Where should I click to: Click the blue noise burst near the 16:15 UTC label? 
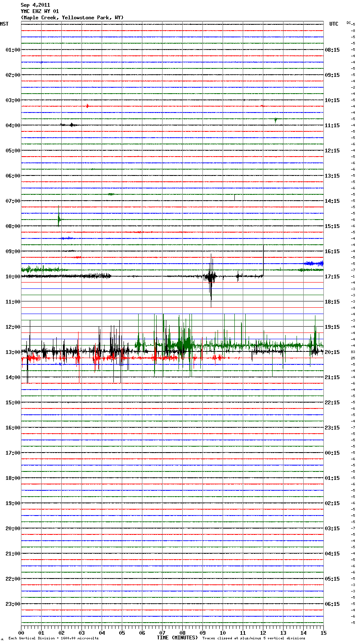[313, 264]
